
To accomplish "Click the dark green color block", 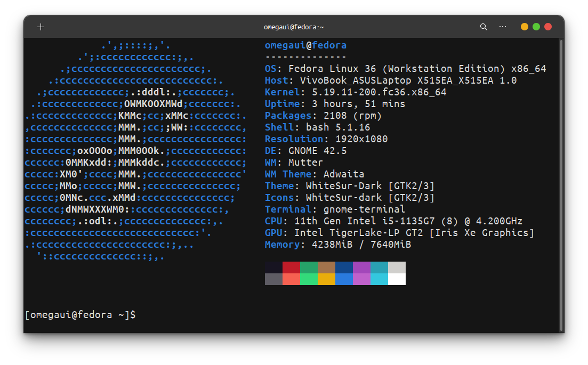I will click(309, 267).
